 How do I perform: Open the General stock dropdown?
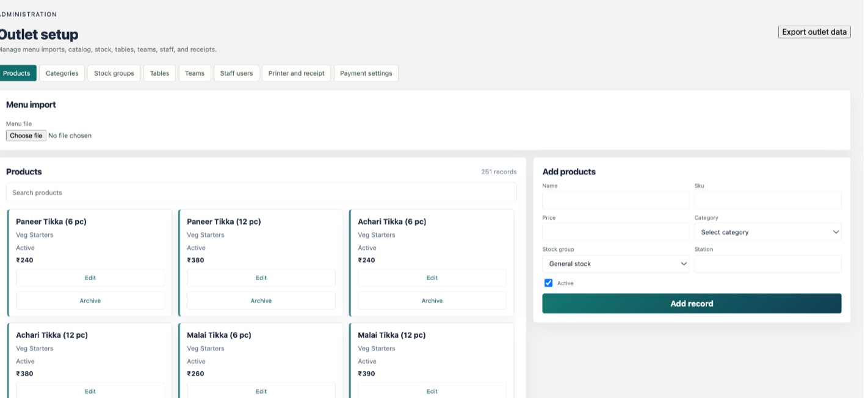(615, 264)
